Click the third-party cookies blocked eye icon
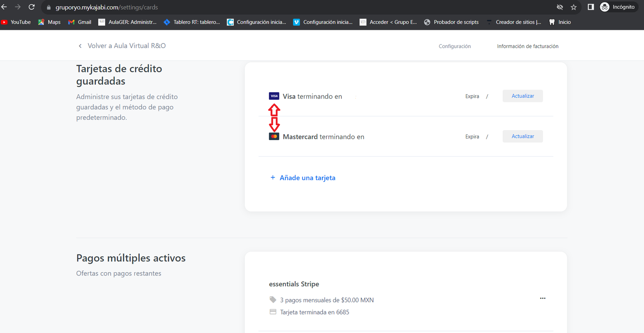The width and height of the screenshot is (644, 333). click(559, 7)
